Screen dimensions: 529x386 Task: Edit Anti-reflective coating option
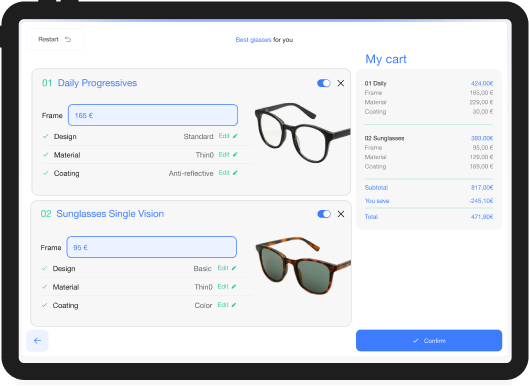[228, 173]
